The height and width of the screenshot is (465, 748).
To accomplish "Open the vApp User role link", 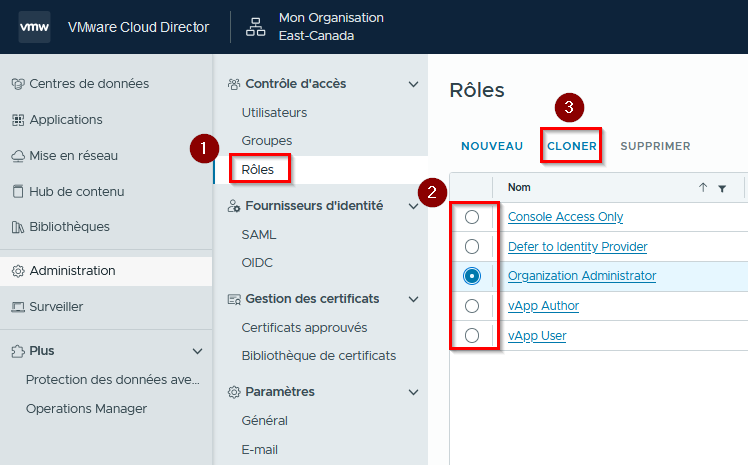I will point(537,336).
